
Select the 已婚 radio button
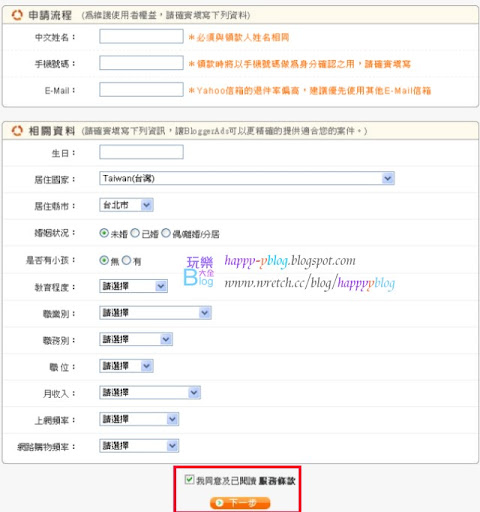tap(135, 233)
